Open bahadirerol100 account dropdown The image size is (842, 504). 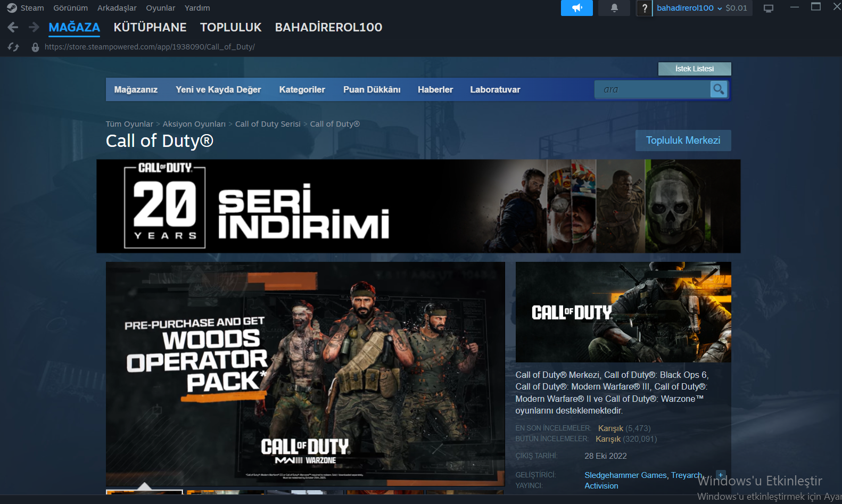pos(689,8)
